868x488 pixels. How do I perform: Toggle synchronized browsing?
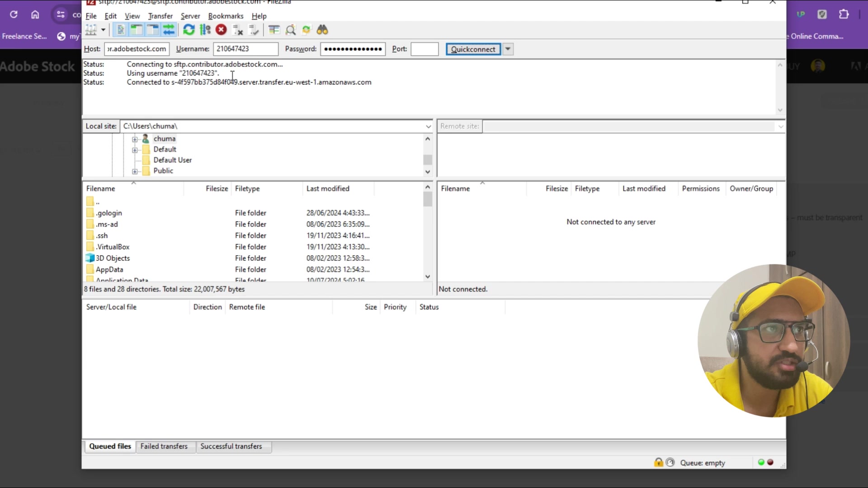coord(307,30)
